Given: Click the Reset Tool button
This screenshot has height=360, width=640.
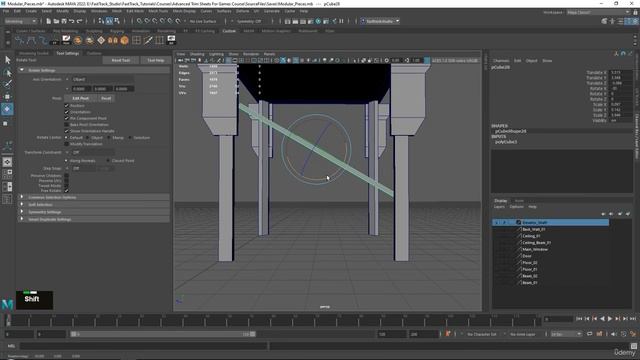Looking at the screenshot, I should [120, 60].
